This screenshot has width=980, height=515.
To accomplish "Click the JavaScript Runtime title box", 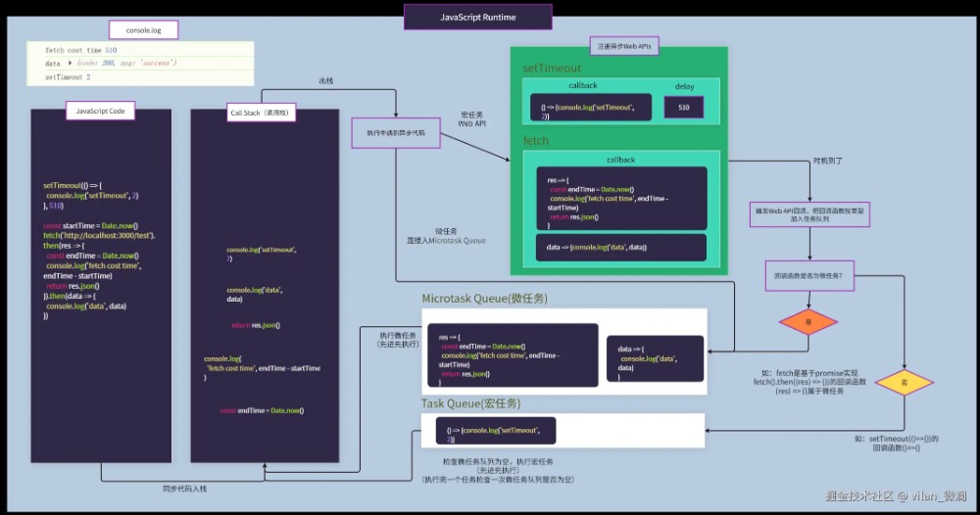I will pos(478,17).
